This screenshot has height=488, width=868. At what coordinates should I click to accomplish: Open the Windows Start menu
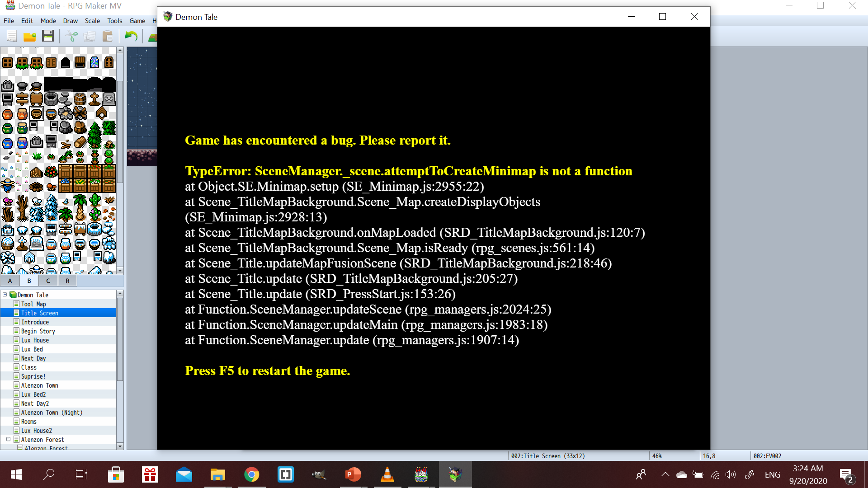click(16, 474)
